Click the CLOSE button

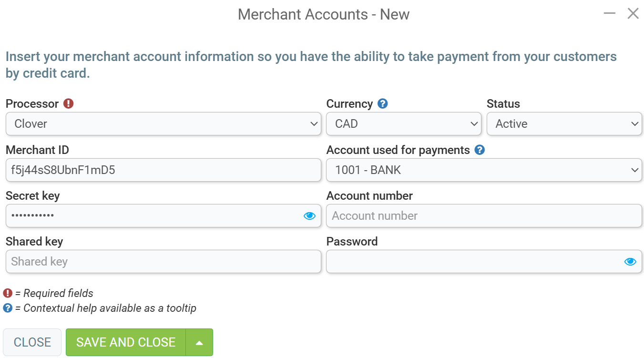click(32, 342)
